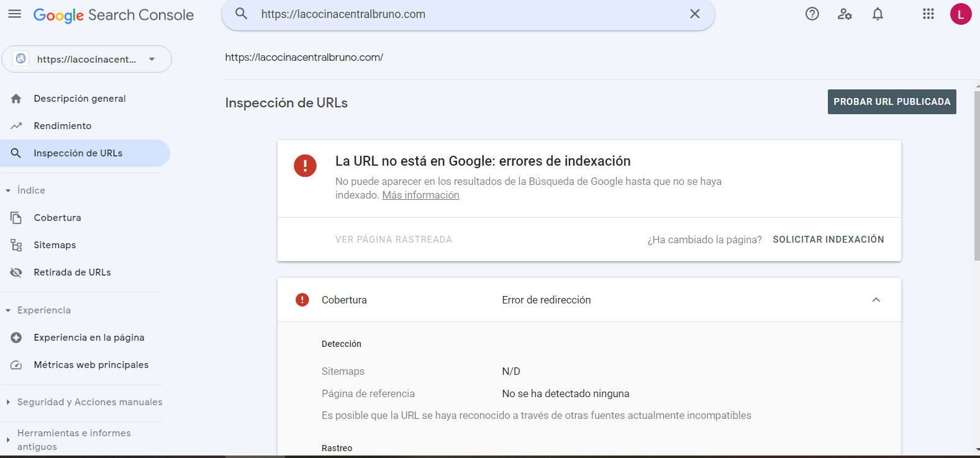The image size is (980, 458).
Task: Open Sitemaps in sidebar
Action: point(85,245)
